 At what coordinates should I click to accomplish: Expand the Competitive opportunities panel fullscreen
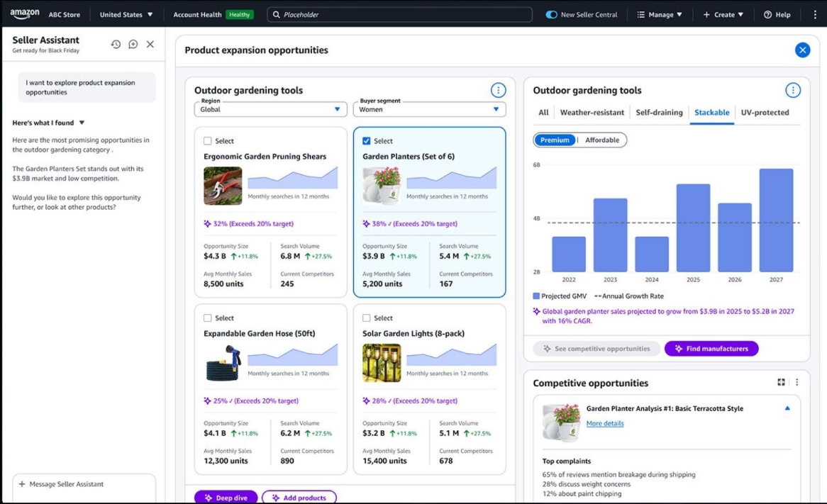click(781, 382)
